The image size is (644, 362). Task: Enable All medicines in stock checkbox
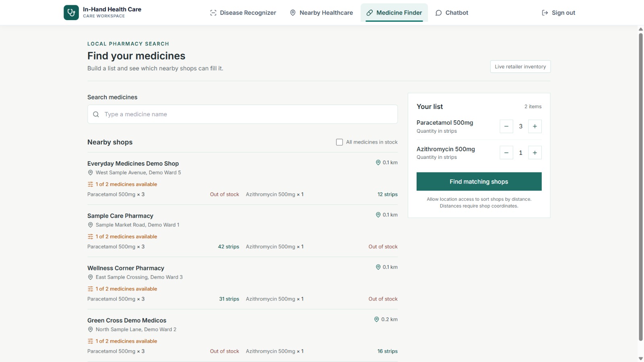click(339, 142)
